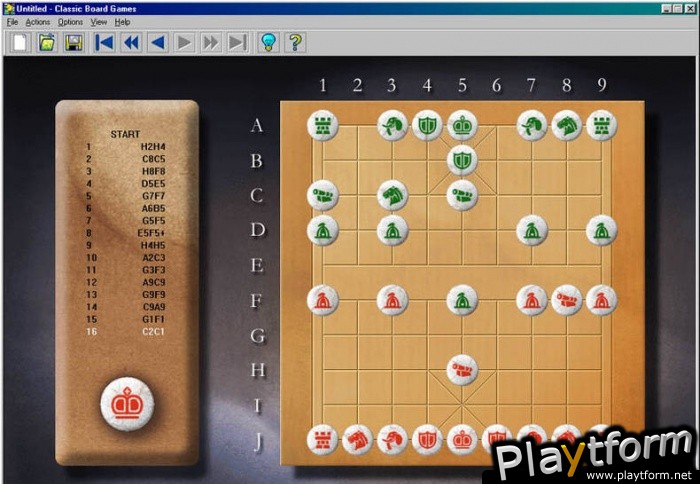Select green rook at A9

601,125
